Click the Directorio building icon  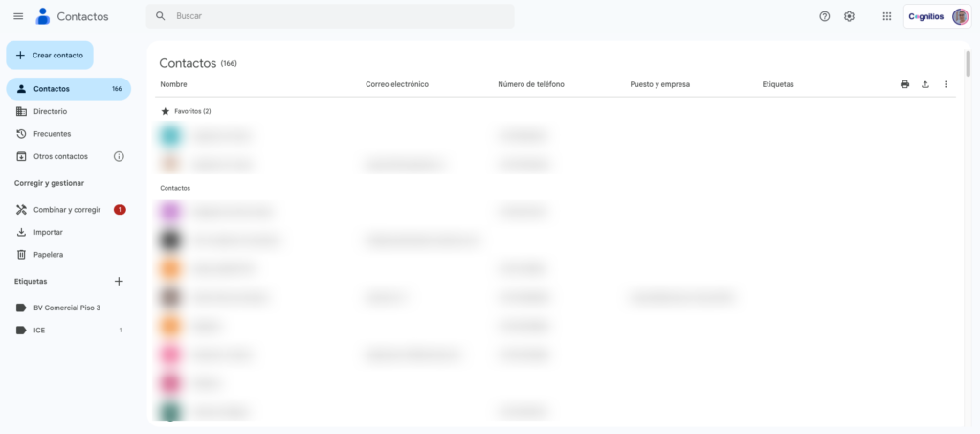(x=21, y=111)
